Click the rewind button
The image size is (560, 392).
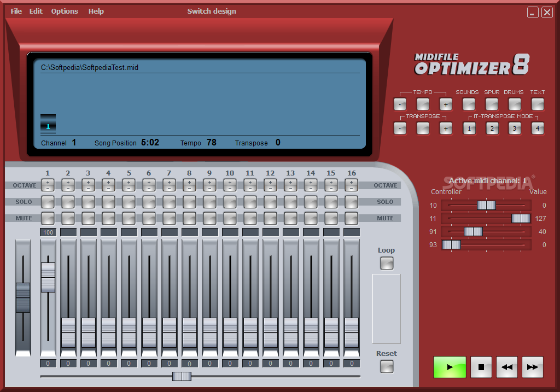507,367
